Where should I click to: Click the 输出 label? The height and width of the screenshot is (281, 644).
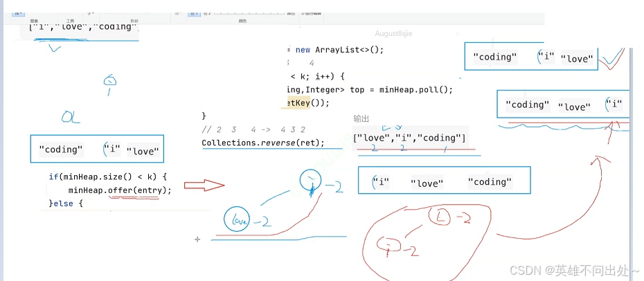tap(361, 119)
